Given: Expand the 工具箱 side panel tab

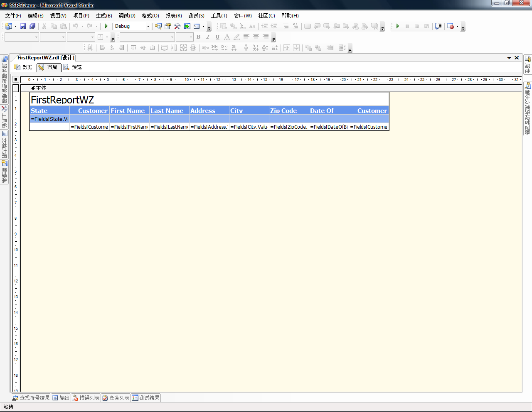Looking at the screenshot, I should 4,117.
